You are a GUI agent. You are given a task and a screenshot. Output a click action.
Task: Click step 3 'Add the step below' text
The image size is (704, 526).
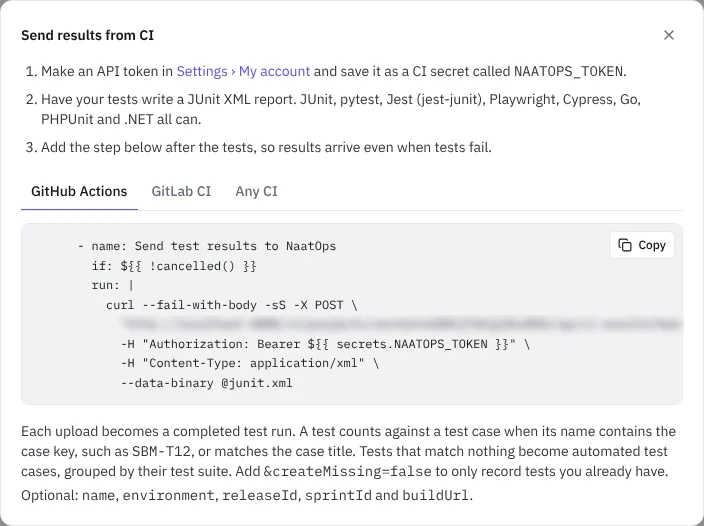[266, 147]
